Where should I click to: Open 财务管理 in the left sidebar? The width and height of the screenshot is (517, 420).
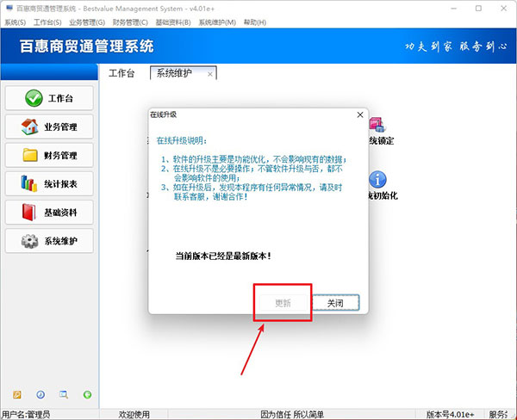point(49,155)
